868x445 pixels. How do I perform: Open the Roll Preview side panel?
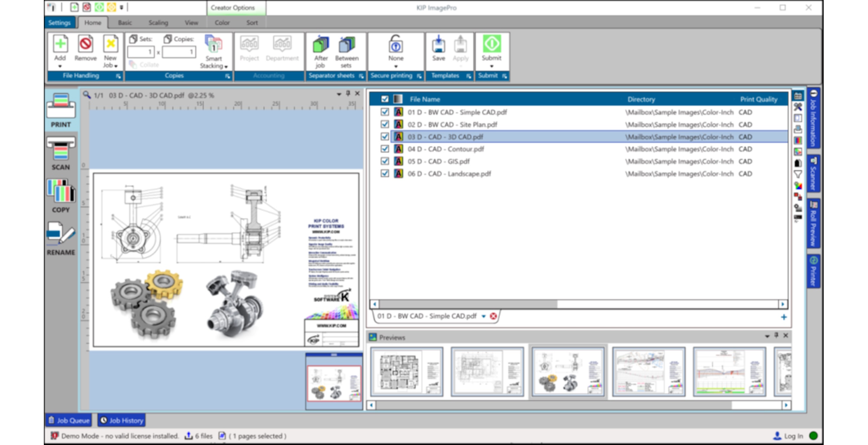pos(813,223)
